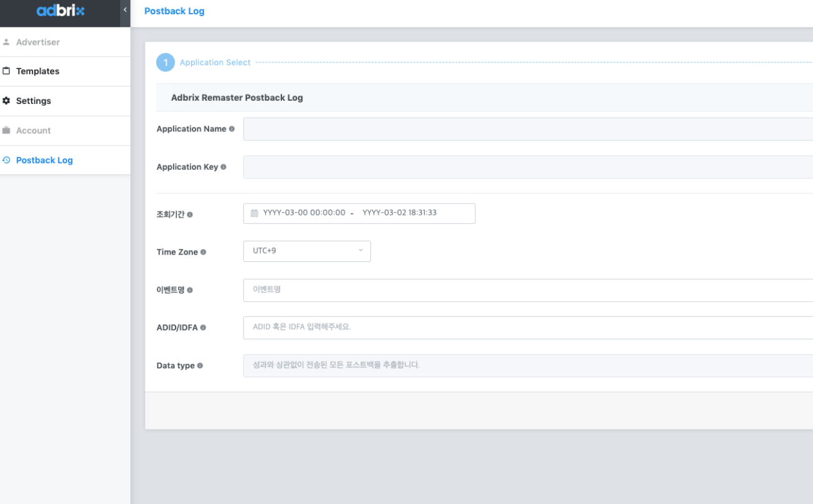The height and width of the screenshot is (504, 813).
Task: Open the UTC+9 Time Zone dropdown
Action: click(x=307, y=251)
